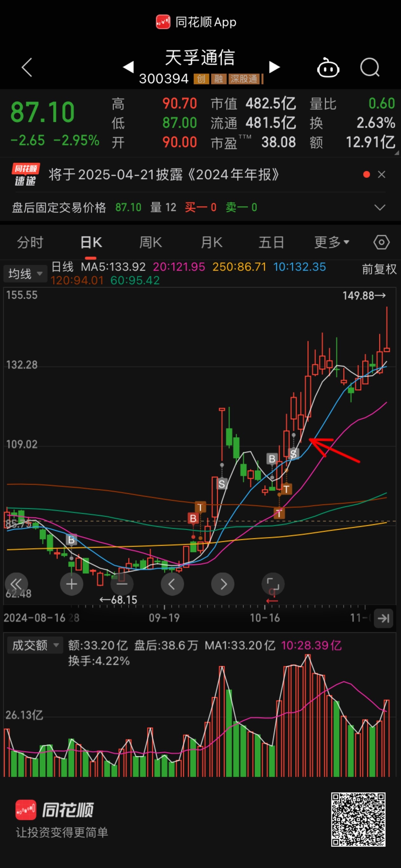Switch to 分时 intraday tab
Viewport: 401px width, 868px height.
[x=30, y=242]
